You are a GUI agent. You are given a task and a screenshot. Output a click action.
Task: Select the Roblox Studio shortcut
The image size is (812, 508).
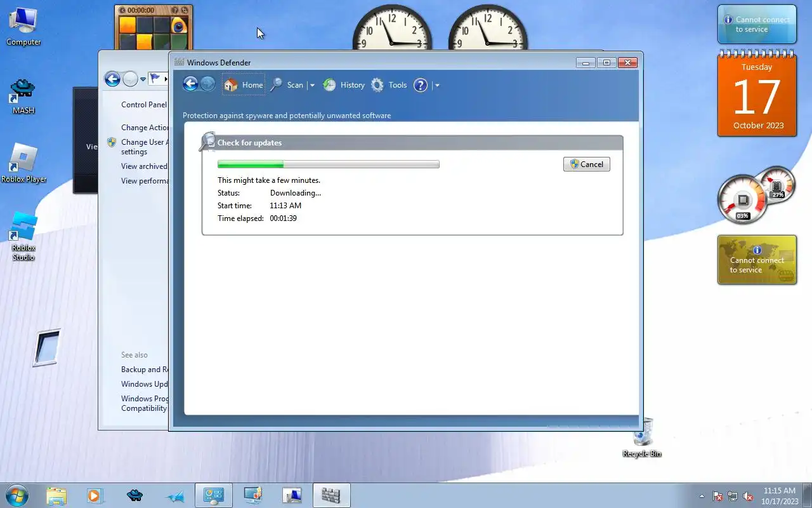pyautogui.click(x=23, y=236)
